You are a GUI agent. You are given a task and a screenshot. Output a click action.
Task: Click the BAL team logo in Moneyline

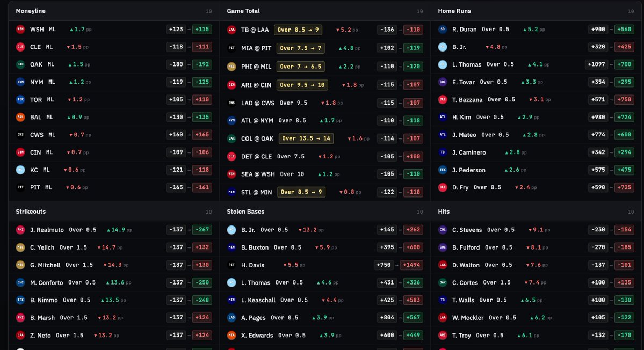20,118
